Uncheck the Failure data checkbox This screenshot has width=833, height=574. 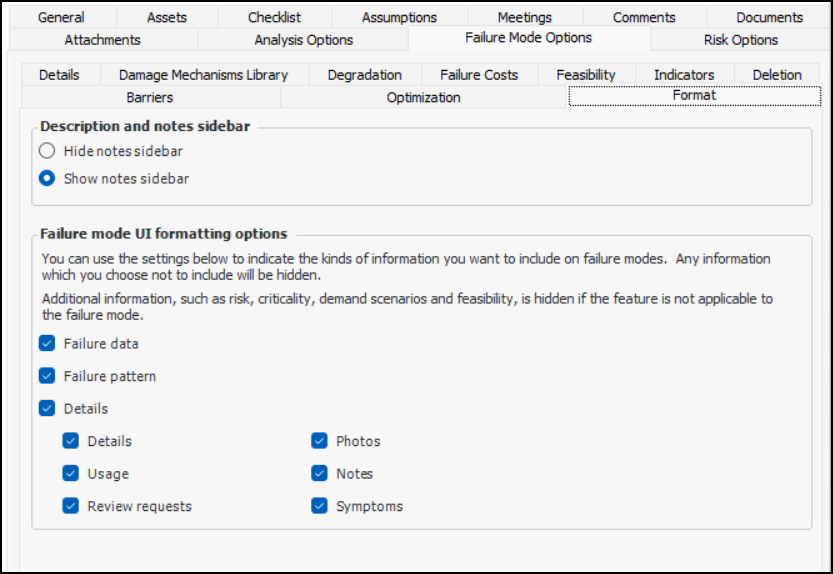[47, 344]
